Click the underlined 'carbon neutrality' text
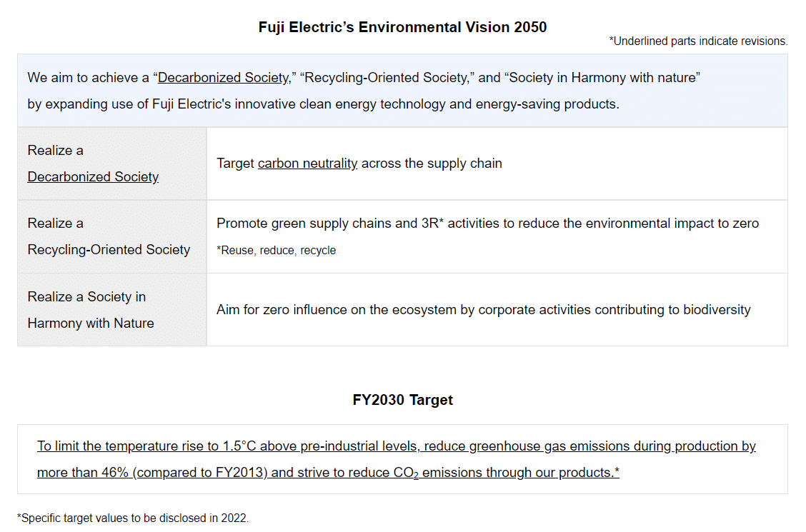This screenshot has height=532, width=806. [x=307, y=164]
